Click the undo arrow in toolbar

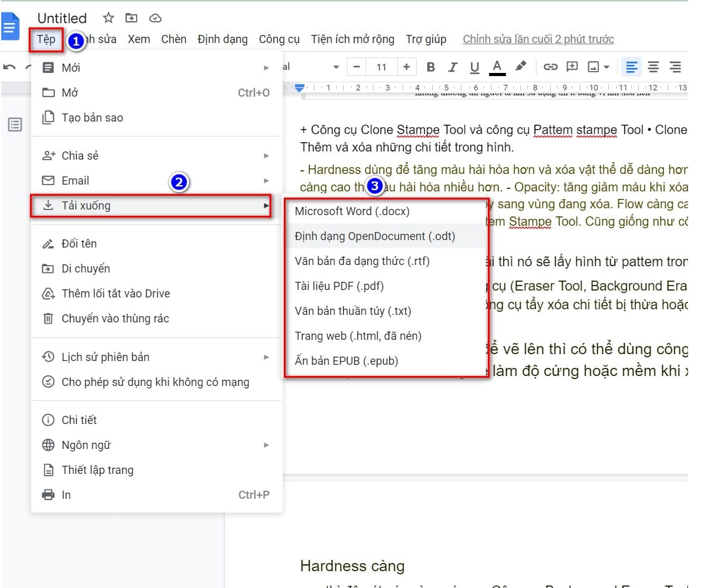click(9, 67)
